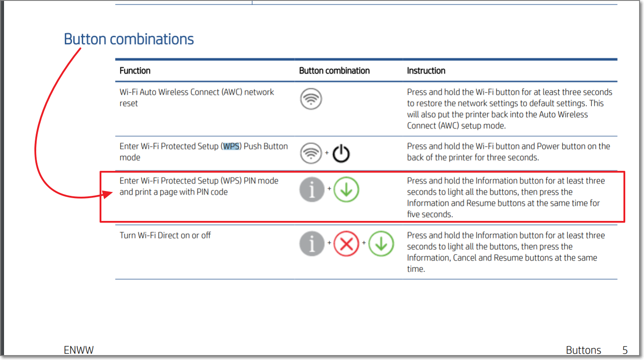Click instruction mentioning 'Information, Cancel and Resume buttons'
Image resolution: width=644 pixels, height=360 pixels.
506,252
